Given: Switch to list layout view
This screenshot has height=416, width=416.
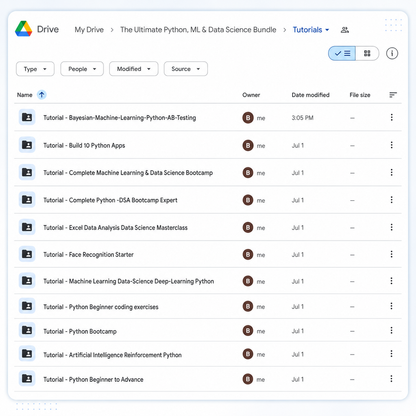Looking at the screenshot, I should coord(342,53).
